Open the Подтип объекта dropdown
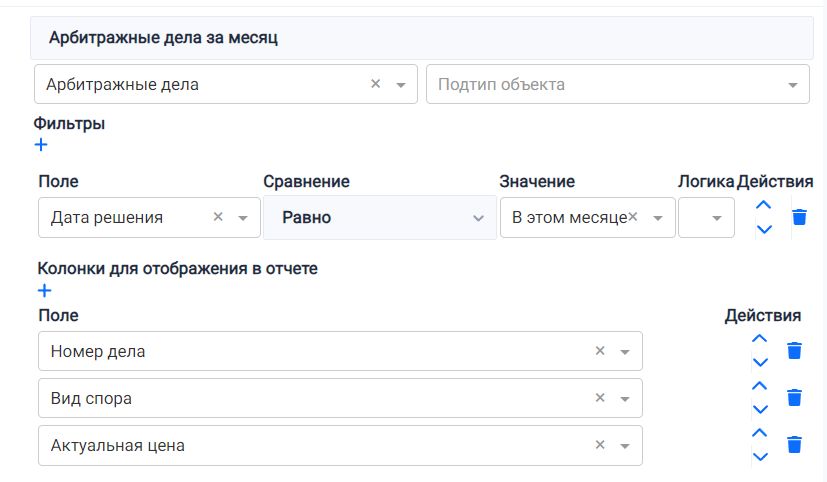Viewport: 827px width, 482px height. pos(792,85)
